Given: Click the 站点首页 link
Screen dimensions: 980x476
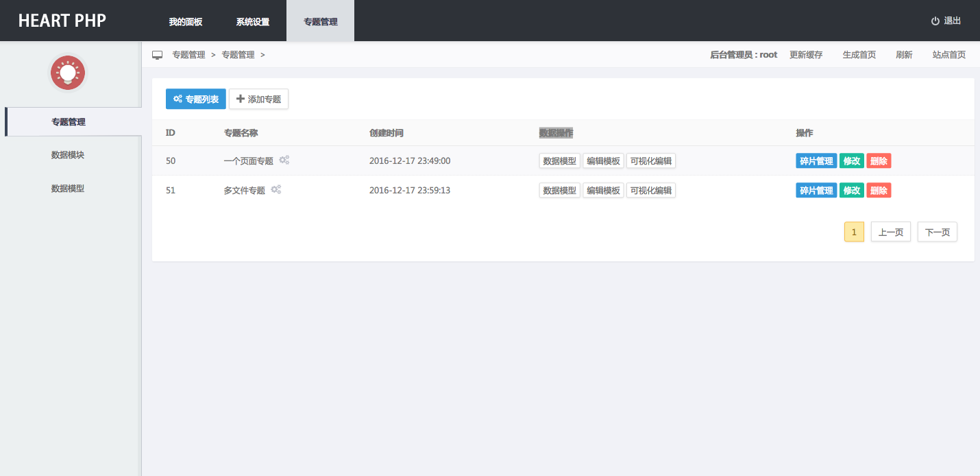Looking at the screenshot, I should click(949, 55).
